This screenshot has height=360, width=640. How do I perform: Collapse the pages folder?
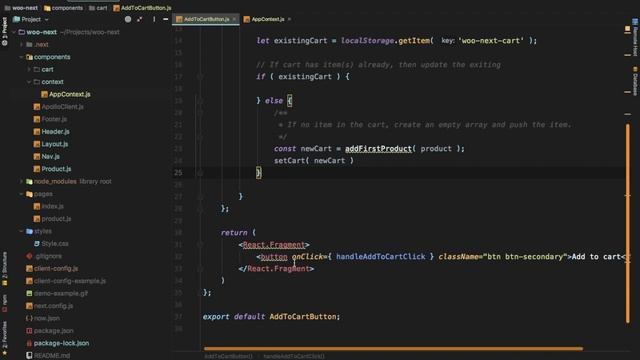coord(22,194)
